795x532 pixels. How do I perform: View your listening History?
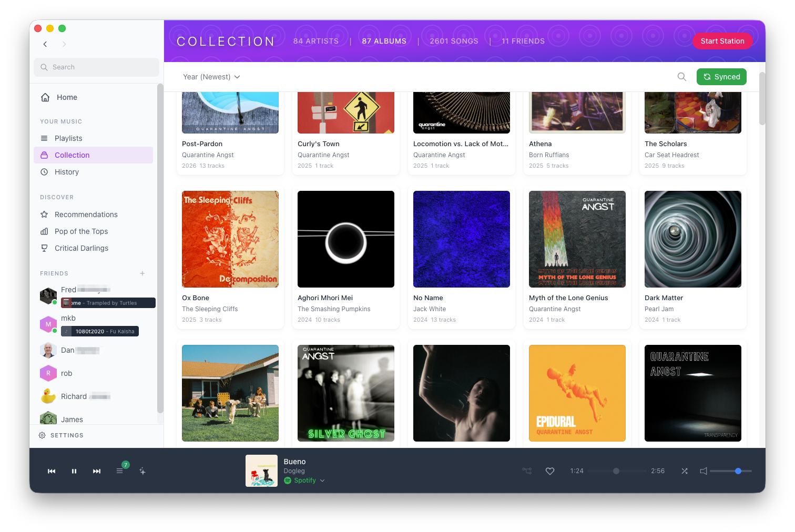tap(66, 172)
